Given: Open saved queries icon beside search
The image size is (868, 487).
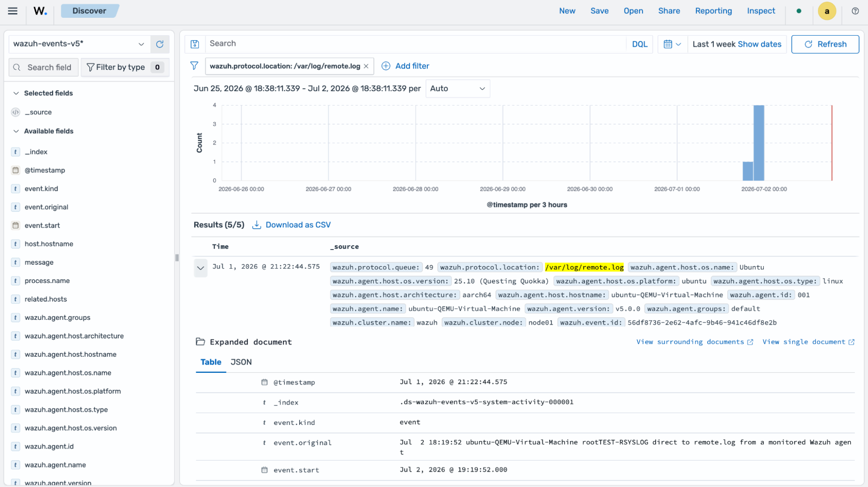Looking at the screenshot, I should [195, 44].
